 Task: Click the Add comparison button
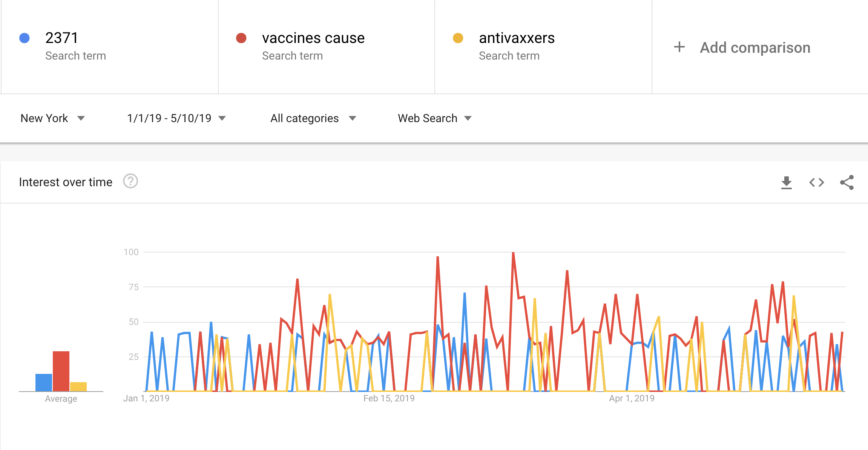(x=742, y=47)
